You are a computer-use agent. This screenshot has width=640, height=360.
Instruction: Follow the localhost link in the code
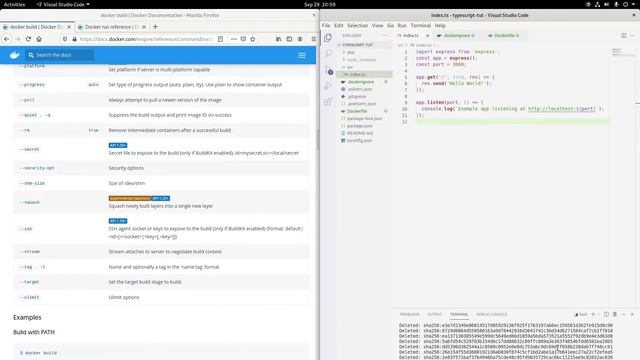(x=561, y=109)
